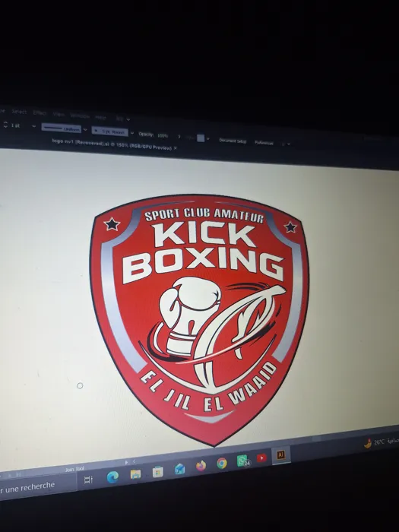Click the Document Setup button
Image resolution: width=399 pixels, height=532 pixels.
pos(233,141)
